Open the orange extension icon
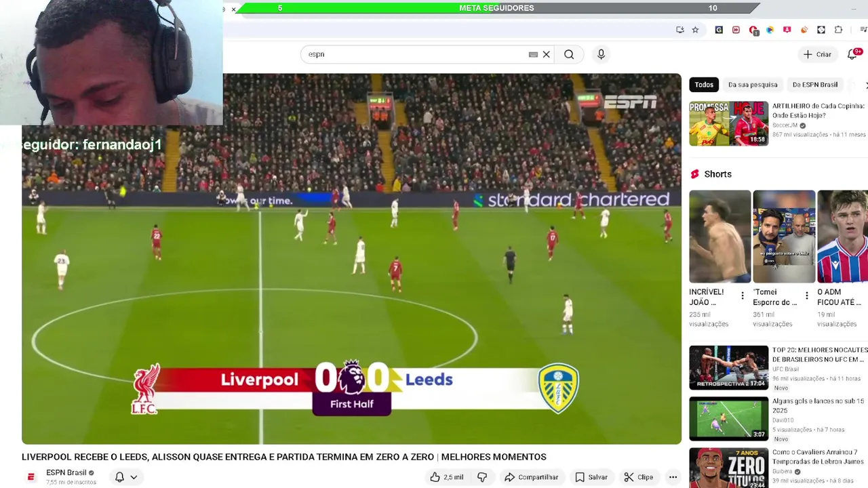Screen dimensions: 868x488 pos(804,30)
